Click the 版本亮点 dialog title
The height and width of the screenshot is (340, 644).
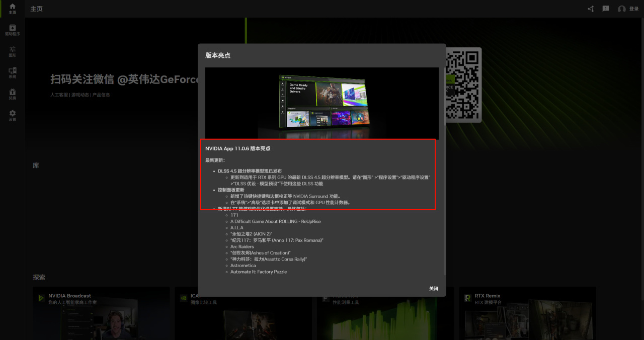tap(218, 55)
